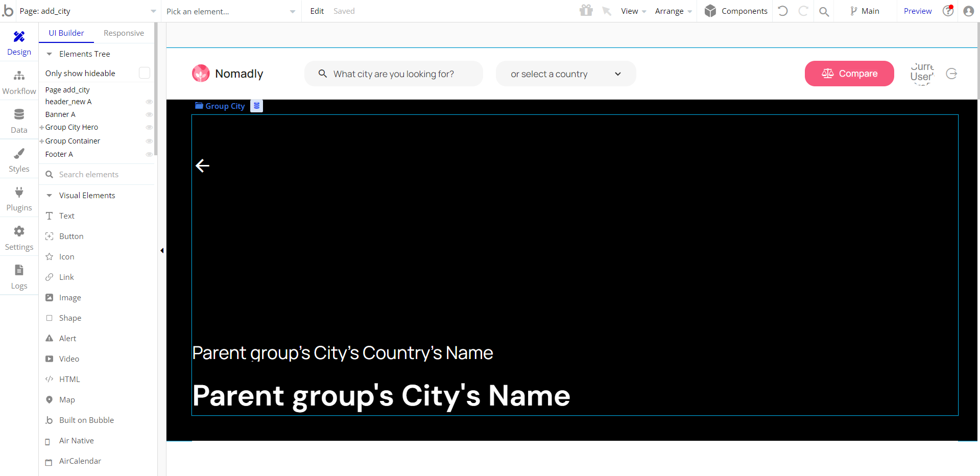The height and width of the screenshot is (476, 980).
Task: Open the Settings tab in sidebar
Action: (x=19, y=237)
